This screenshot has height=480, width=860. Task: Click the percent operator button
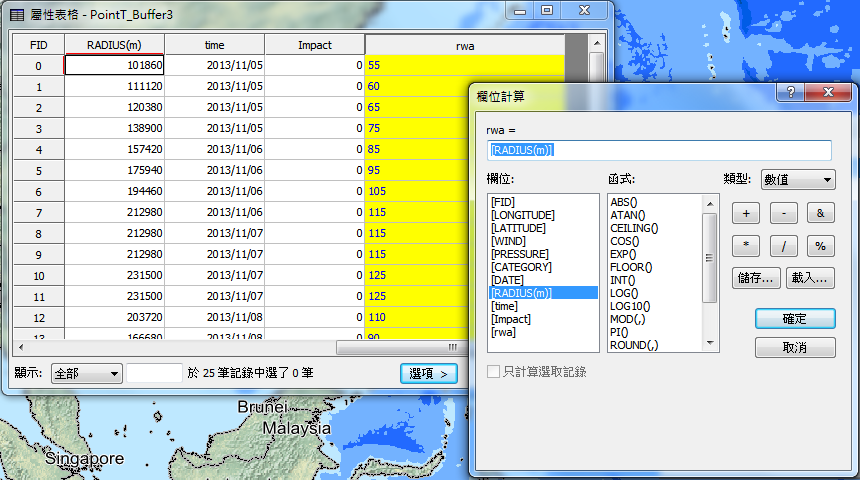pos(820,246)
